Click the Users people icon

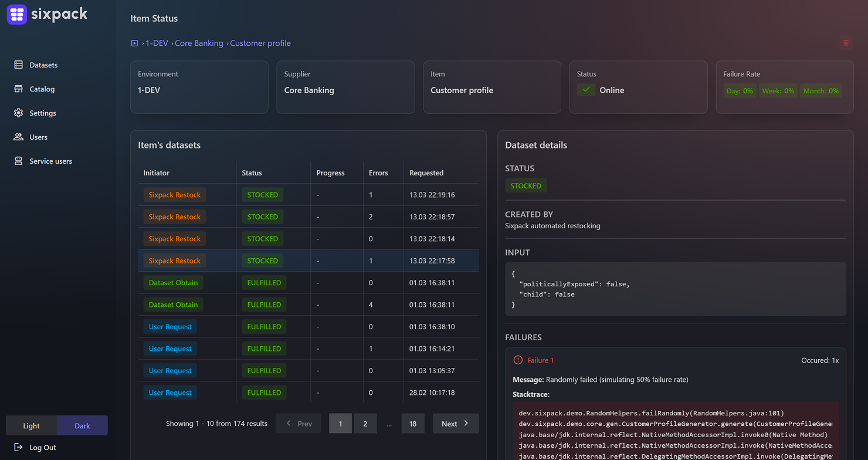pos(18,137)
